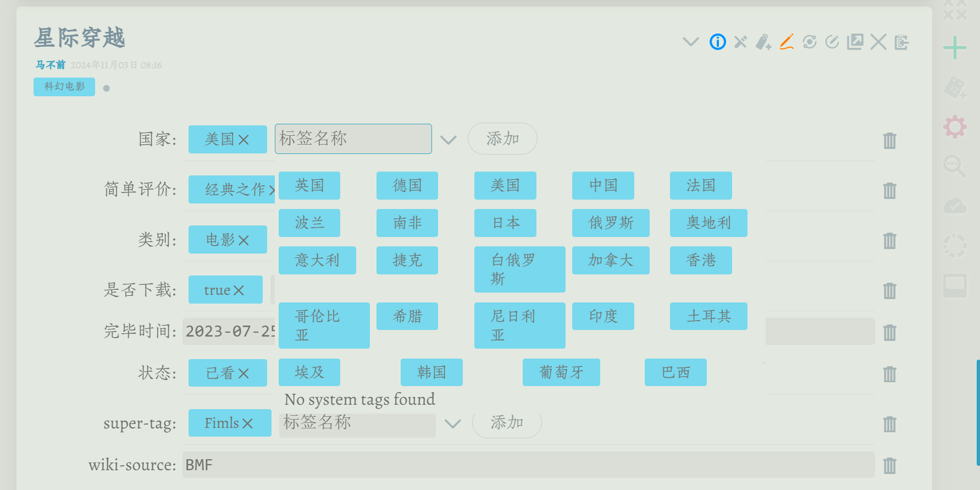980x490 pixels.
Task: Remove the 已看 tag from 状态
Action: [243, 374]
